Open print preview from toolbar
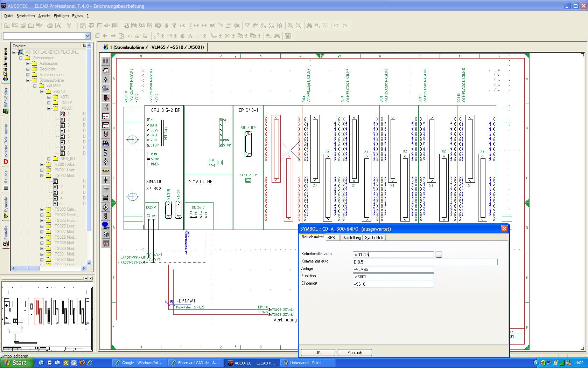This screenshot has width=588, height=368. click(58, 25)
